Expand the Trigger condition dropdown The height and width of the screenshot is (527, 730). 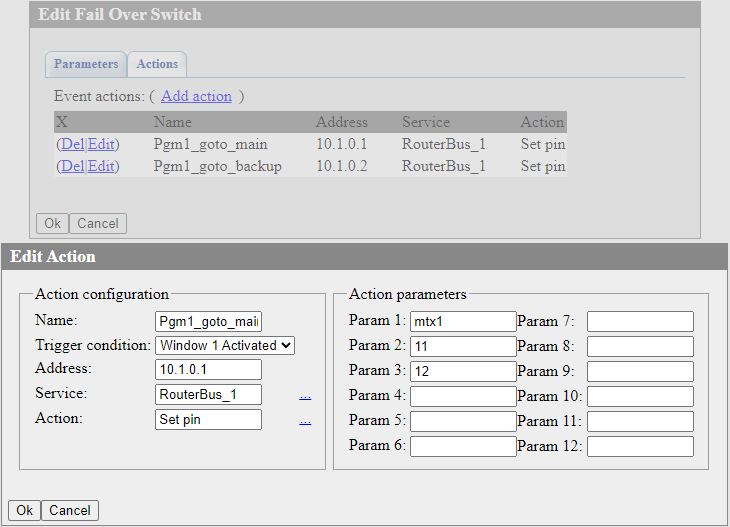click(x=225, y=345)
